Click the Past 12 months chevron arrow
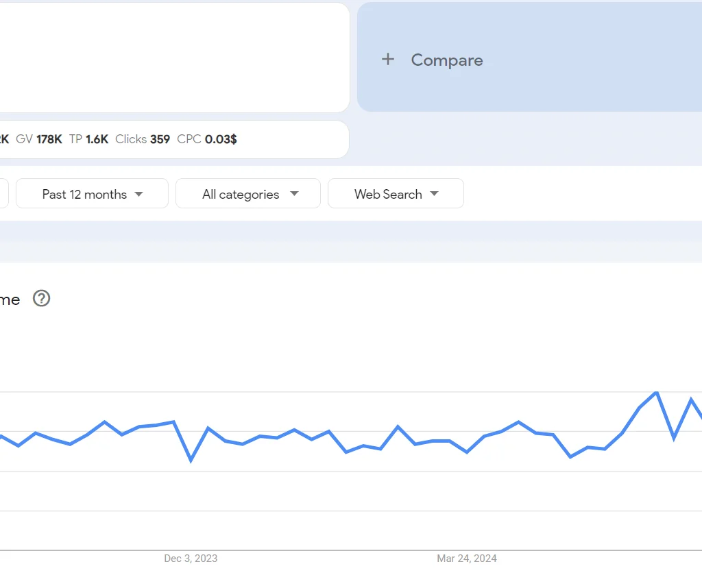The width and height of the screenshot is (702, 588). [x=141, y=194]
